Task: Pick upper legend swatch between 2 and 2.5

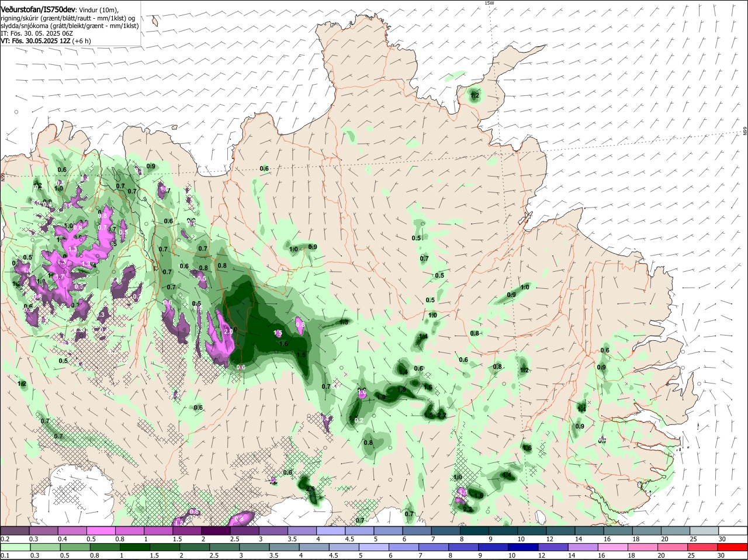Action: (x=216, y=531)
